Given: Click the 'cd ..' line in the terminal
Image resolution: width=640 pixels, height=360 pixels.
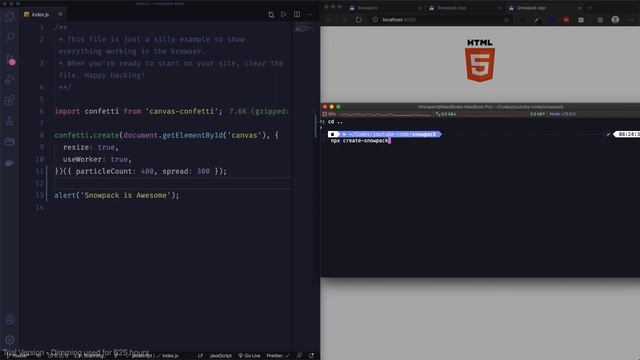Looking at the screenshot, I should [335, 122].
